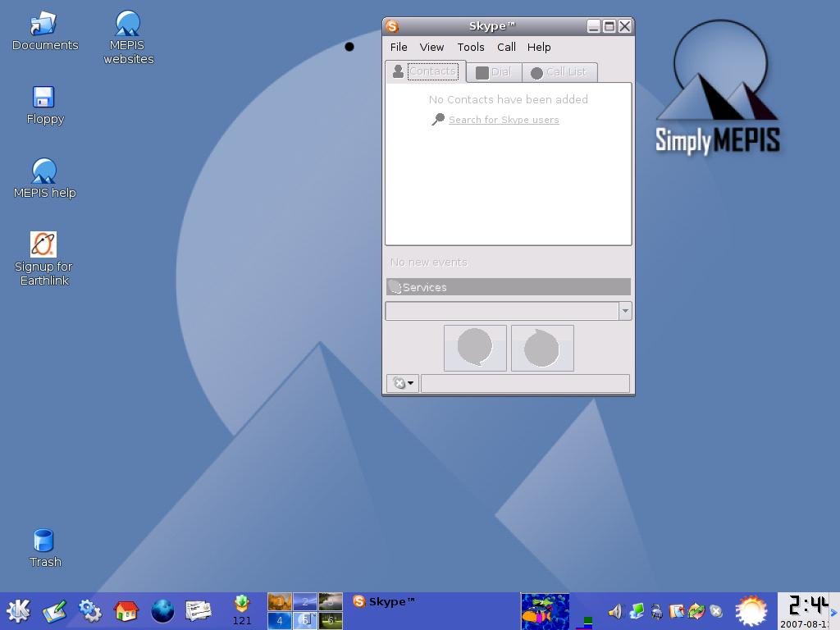Click the volume speaker tray icon
This screenshot has width=840, height=630.
click(615, 611)
